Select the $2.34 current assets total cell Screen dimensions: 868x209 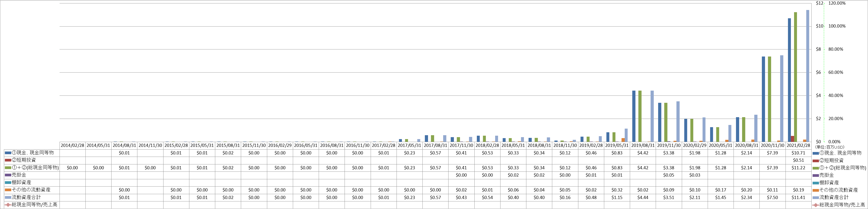pyautogui.click(x=746, y=197)
